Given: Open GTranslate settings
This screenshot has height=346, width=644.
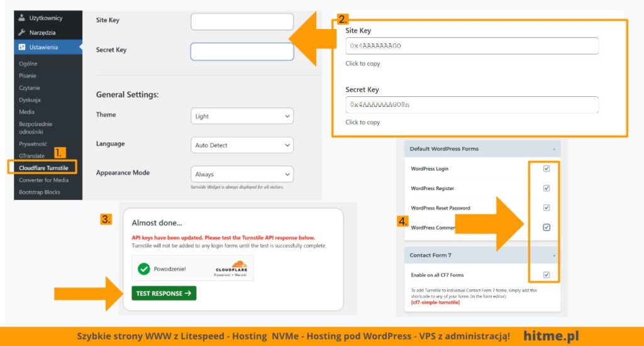Looking at the screenshot, I should click(x=31, y=156).
